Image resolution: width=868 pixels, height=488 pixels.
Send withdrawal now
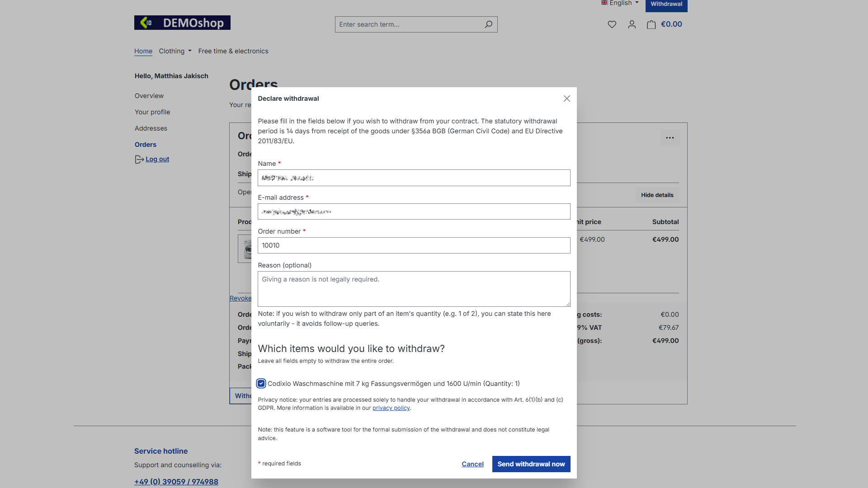pyautogui.click(x=531, y=464)
